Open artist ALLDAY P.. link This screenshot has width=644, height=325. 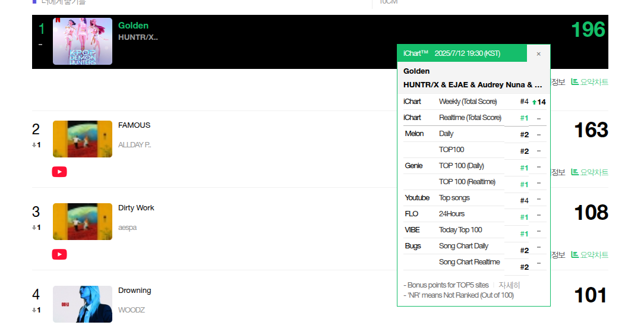click(135, 144)
